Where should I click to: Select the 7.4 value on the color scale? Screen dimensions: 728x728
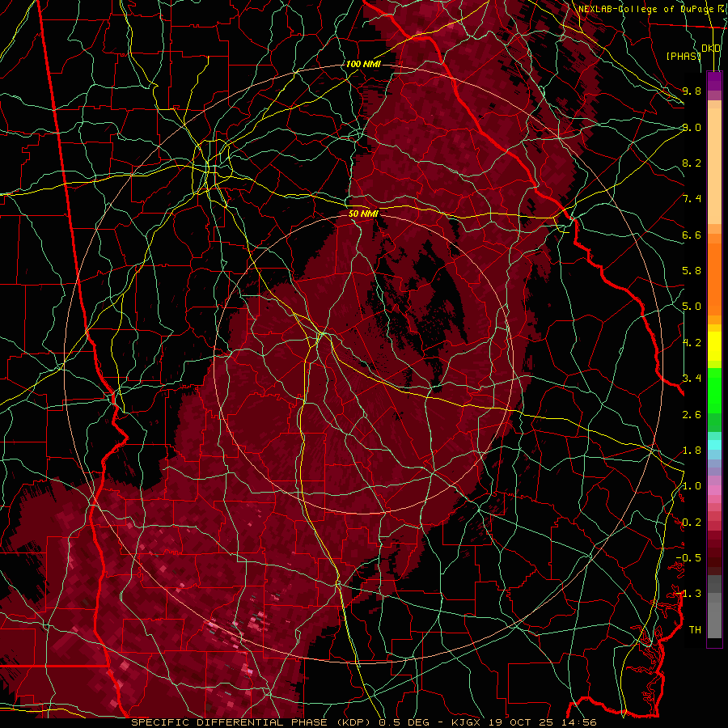coord(692,199)
